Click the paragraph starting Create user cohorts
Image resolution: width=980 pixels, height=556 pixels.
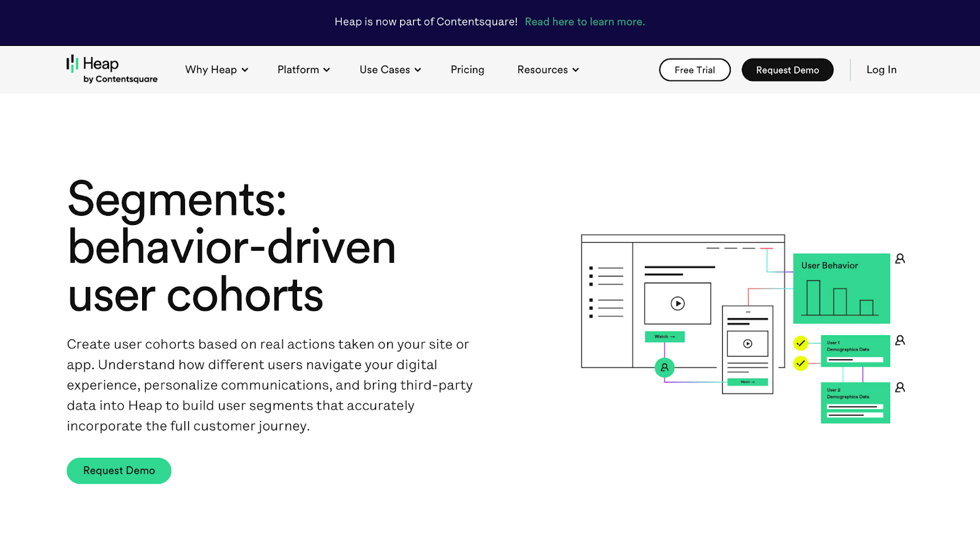coord(269,385)
